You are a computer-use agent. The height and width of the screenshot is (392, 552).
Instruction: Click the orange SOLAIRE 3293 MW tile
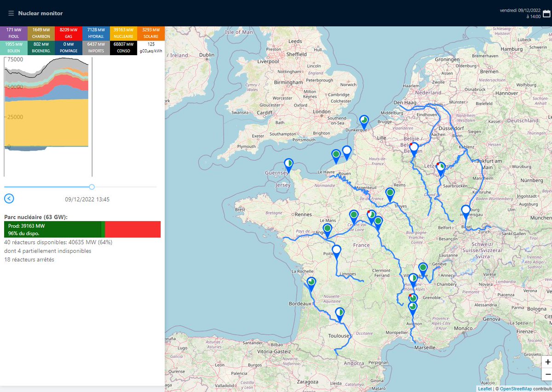tap(151, 34)
